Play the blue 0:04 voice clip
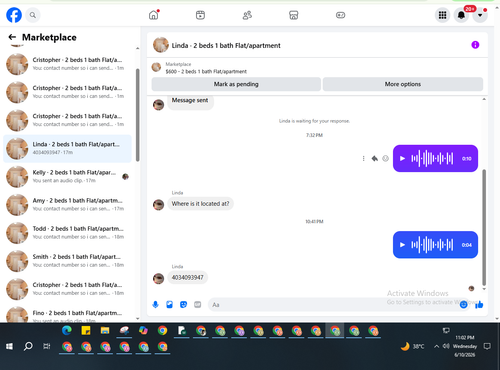This screenshot has width=500, height=370. click(x=402, y=245)
